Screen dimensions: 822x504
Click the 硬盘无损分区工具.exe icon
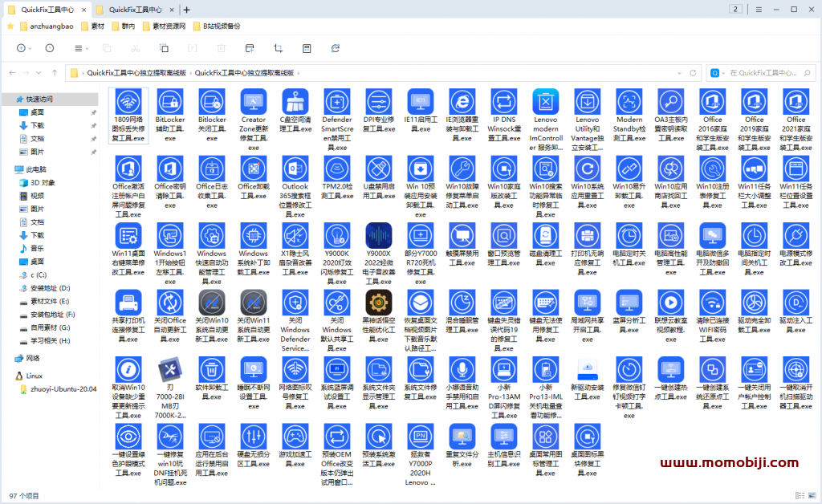(254, 437)
